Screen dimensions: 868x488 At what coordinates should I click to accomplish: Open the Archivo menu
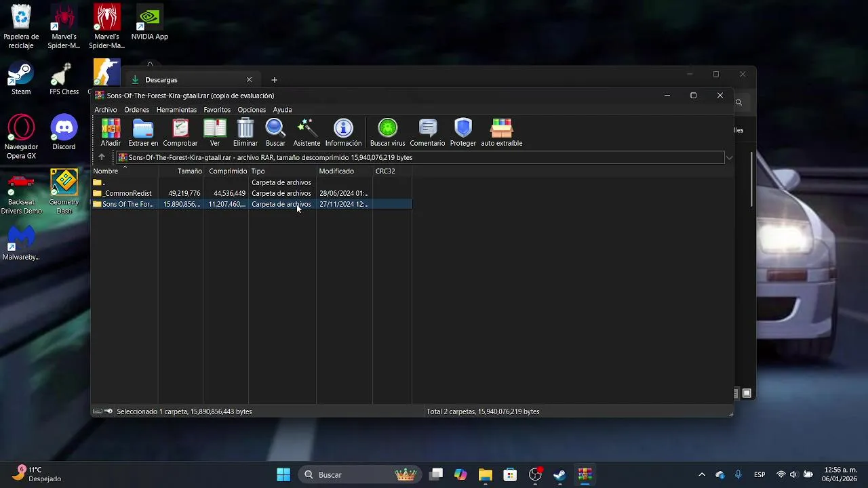pyautogui.click(x=106, y=110)
